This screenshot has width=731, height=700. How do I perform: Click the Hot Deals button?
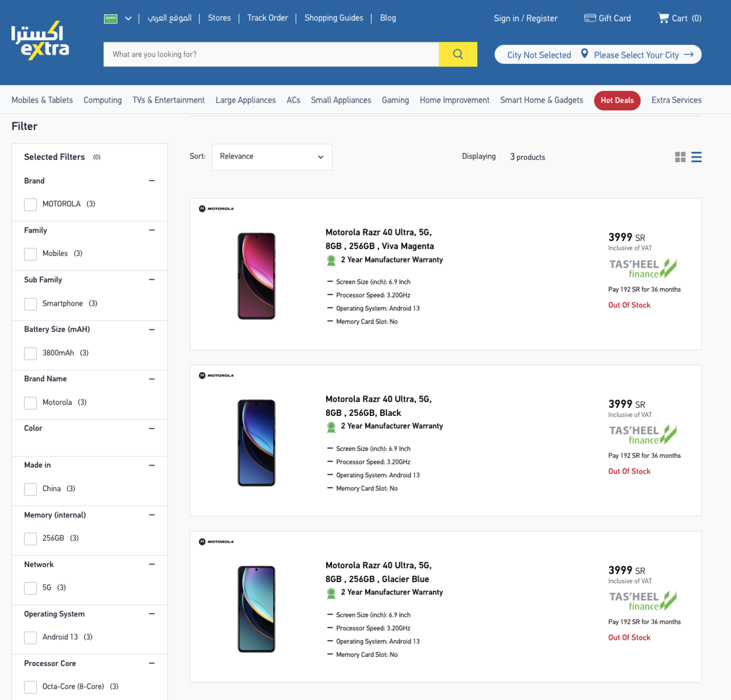(617, 100)
